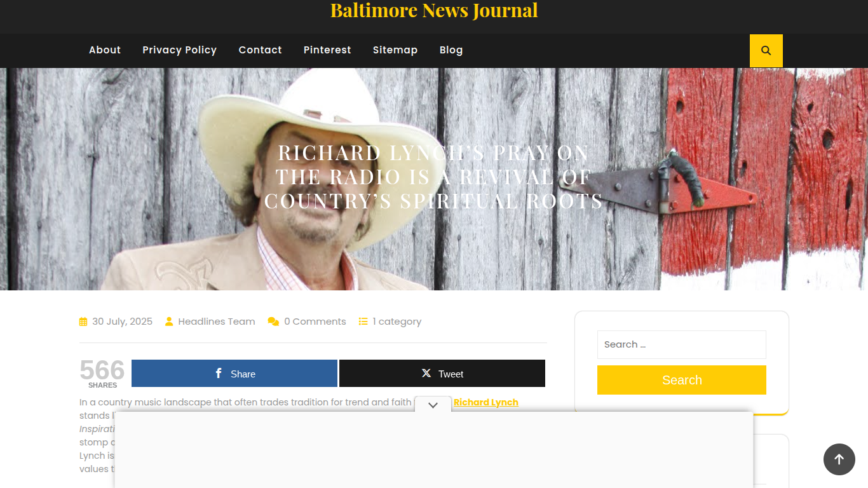Open the Headlines Team author link
This screenshot has height=488, width=868.
[x=217, y=322]
